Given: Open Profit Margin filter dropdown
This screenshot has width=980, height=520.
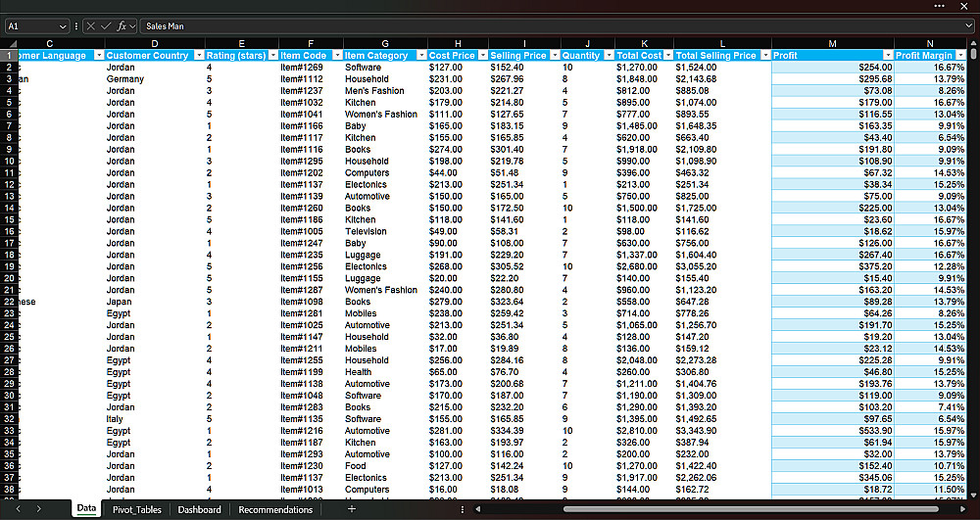Looking at the screenshot, I should pyautogui.click(x=960, y=56).
